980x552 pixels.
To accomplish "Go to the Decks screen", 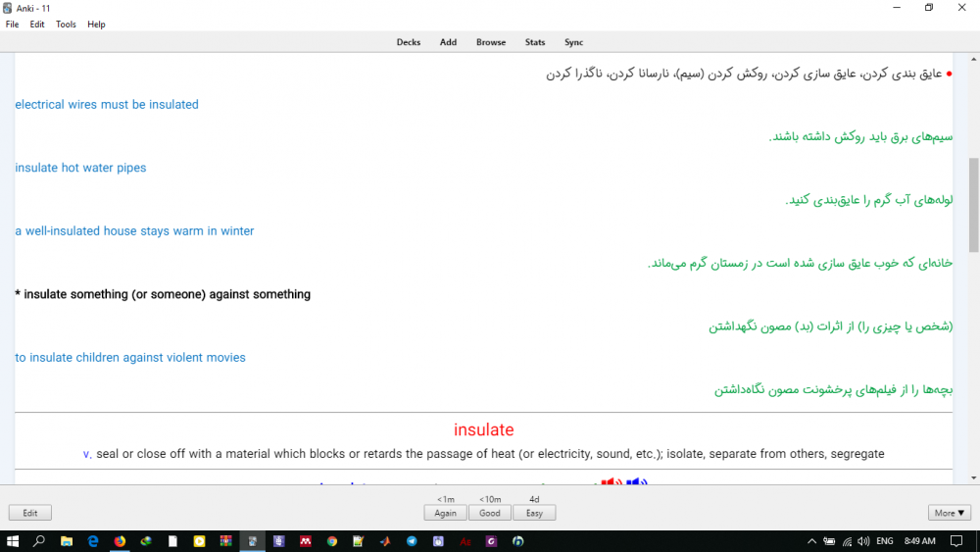I will pos(408,42).
